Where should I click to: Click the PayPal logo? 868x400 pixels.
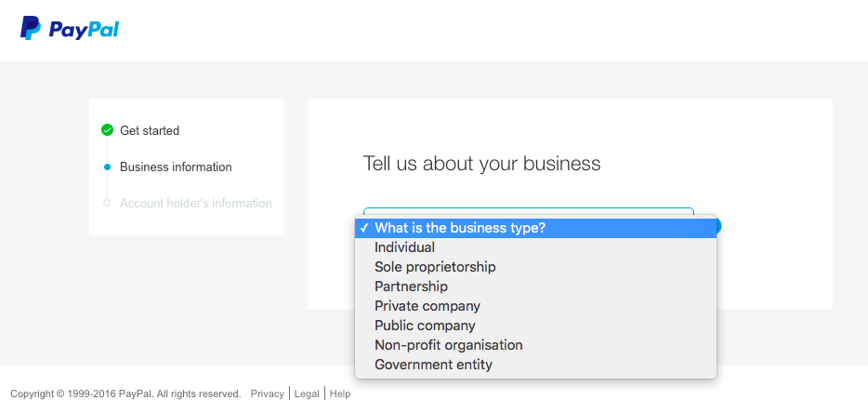[x=70, y=29]
